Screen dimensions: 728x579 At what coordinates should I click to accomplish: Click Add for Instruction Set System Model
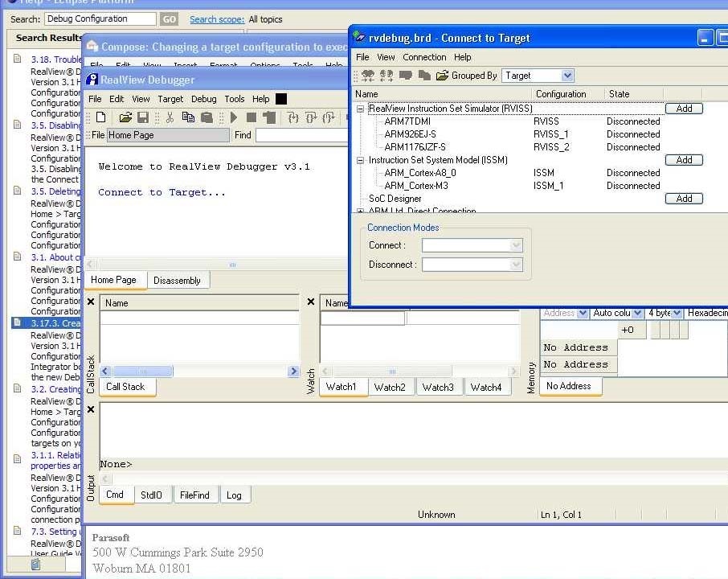point(684,160)
